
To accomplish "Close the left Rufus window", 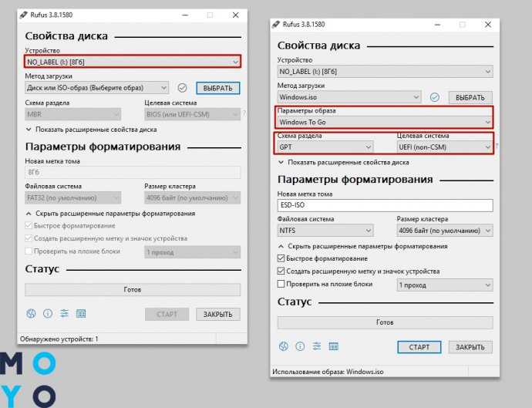I will point(235,15).
